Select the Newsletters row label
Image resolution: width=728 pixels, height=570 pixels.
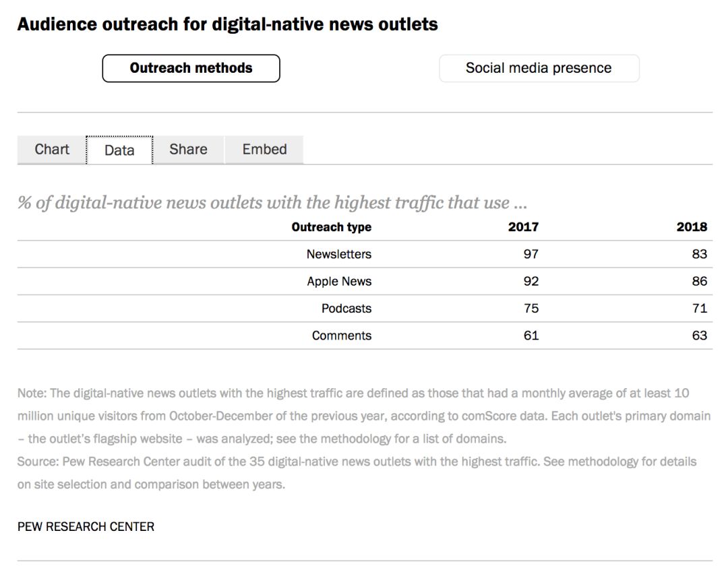click(x=339, y=255)
